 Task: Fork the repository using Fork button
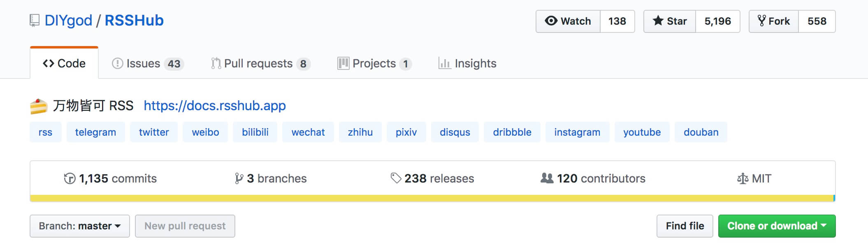pos(774,21)
